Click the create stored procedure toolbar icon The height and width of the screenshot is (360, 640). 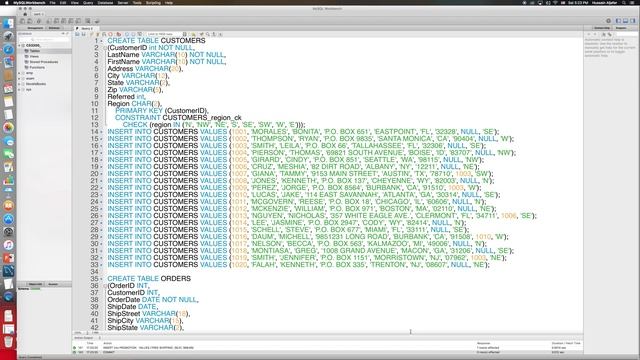71,21
